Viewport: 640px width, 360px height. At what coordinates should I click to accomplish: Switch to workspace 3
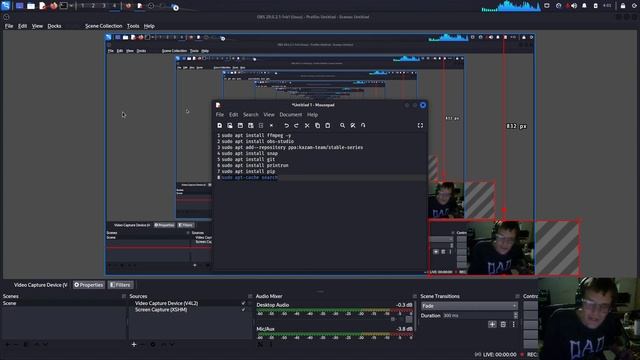pos(104,6)
